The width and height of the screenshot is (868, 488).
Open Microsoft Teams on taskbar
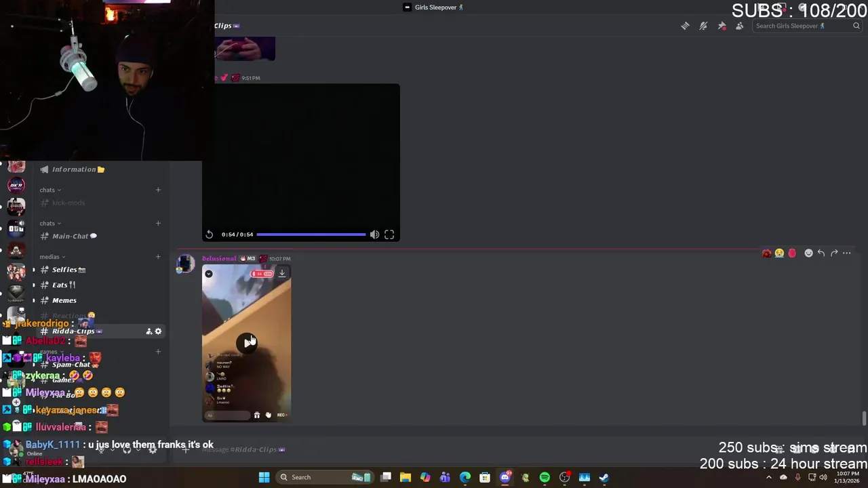[x=445, y=477]
